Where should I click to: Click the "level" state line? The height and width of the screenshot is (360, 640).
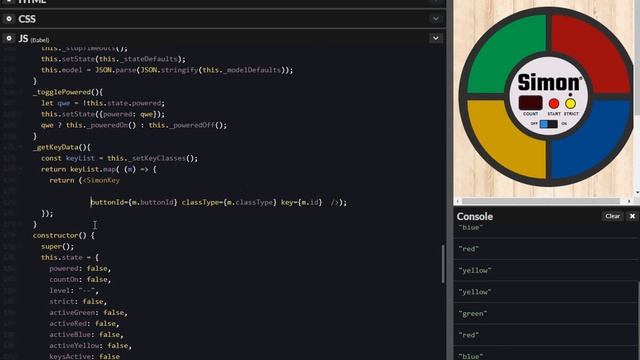[x=74, y=291]
